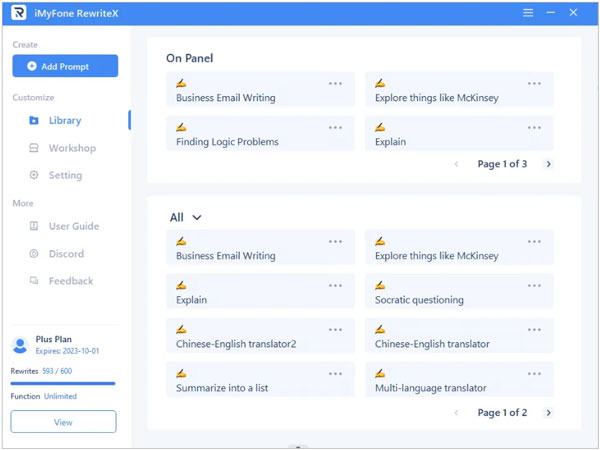This screenshot has width=600, height=450.
Task: Go to previous page of All prompts
Action: click(456, 412)
